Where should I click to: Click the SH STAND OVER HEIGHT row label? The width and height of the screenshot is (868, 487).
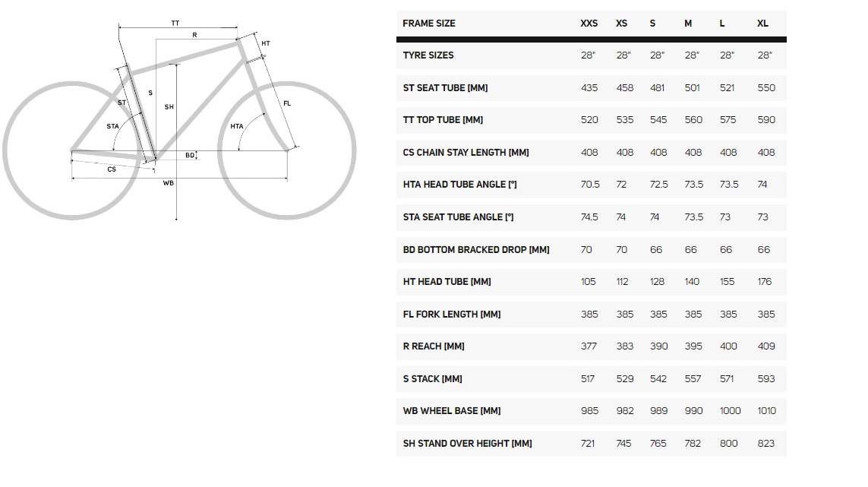(467, 444)
